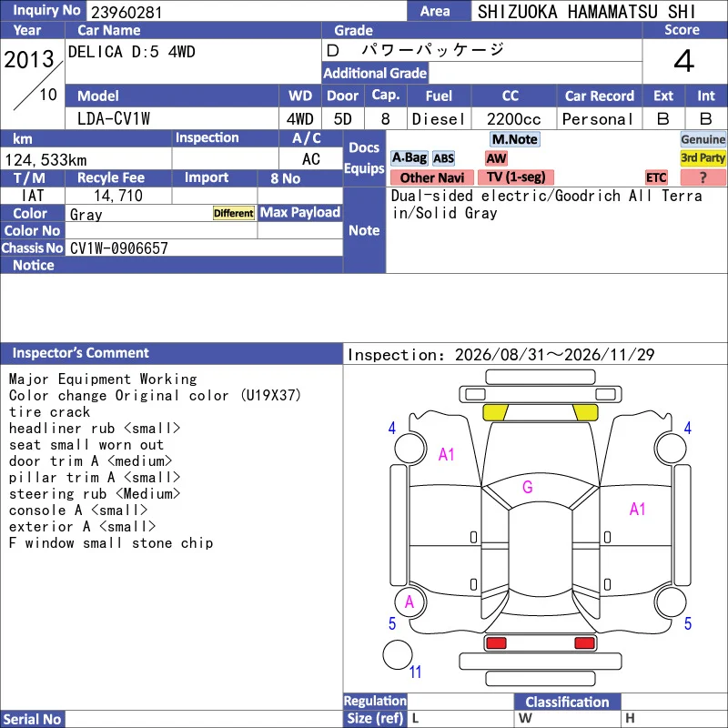
Task: Click the M.Note docs badge
Action: click(514, 139)
